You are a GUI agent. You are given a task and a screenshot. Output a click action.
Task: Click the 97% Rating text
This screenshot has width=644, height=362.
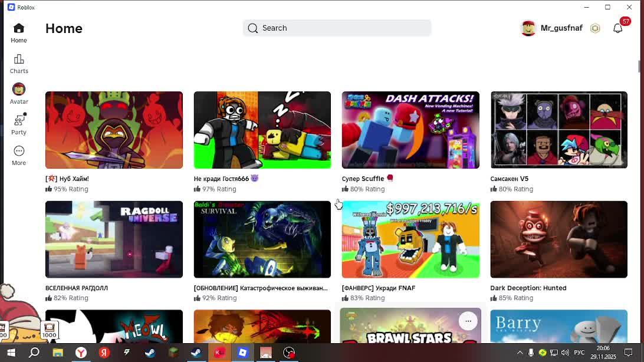pyautogui.click(x=219, y=189)
